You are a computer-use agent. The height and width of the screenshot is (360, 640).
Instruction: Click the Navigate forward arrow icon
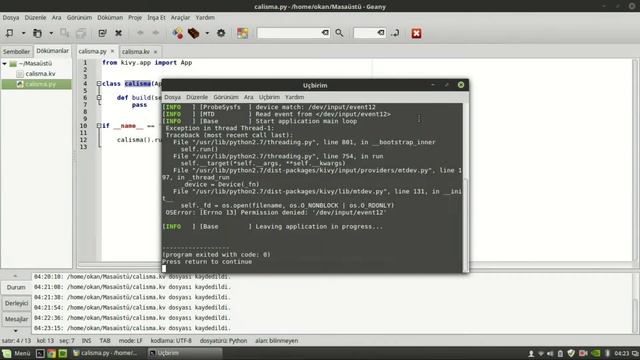pyautogui.click(x=156, y=33)
